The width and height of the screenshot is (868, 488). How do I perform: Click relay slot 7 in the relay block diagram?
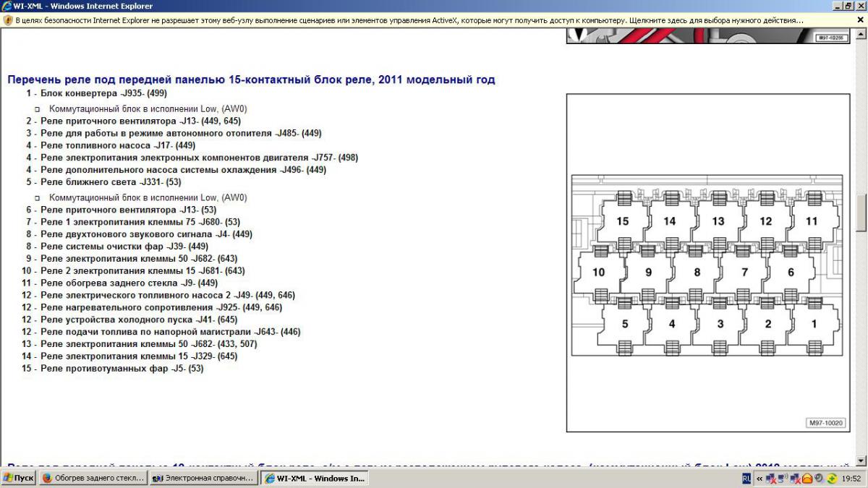[744, 273]
